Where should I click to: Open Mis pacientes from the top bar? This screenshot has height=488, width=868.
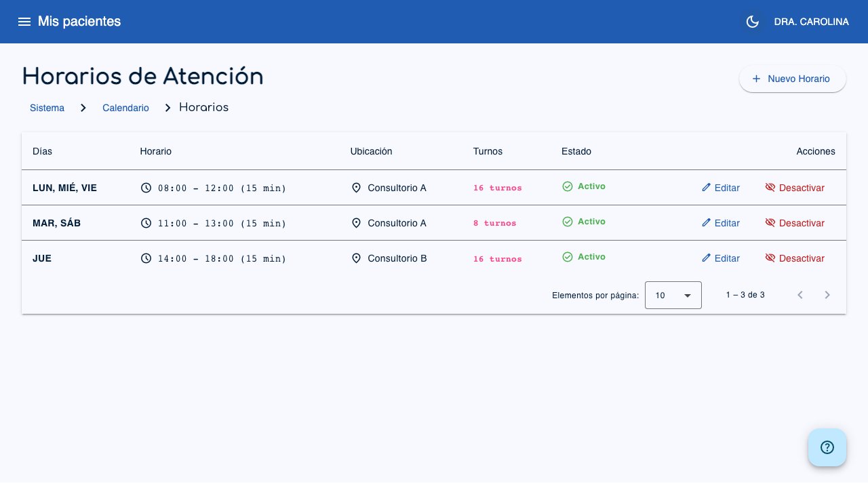click(79, 22)
